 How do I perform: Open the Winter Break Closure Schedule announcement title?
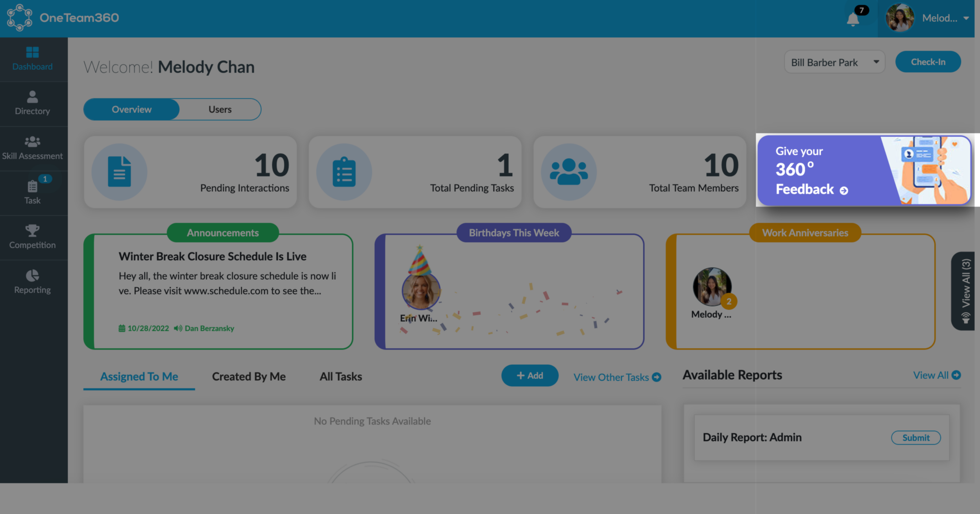point(212,256)
